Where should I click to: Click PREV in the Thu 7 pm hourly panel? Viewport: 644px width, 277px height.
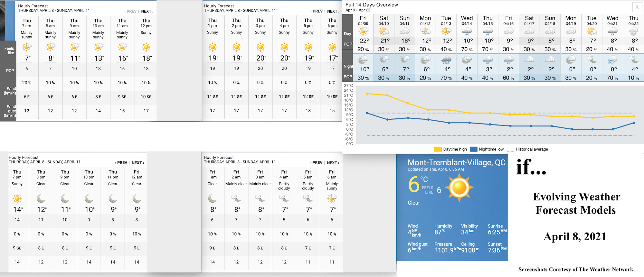click(x=121, y=163)
